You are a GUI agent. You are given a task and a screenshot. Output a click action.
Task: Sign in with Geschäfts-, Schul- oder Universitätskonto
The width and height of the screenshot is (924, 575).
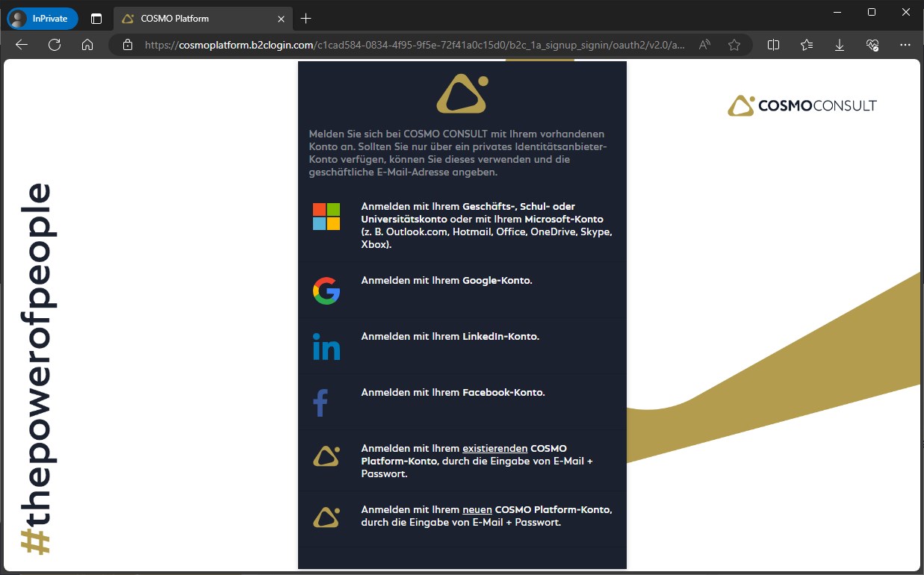coord(486,225)
